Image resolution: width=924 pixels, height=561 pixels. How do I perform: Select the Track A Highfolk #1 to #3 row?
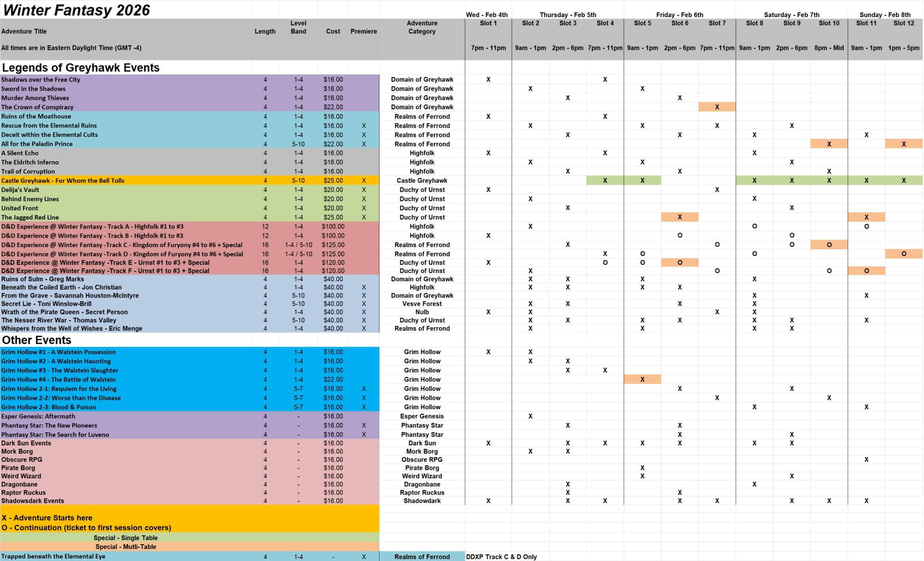coord(92,226)
